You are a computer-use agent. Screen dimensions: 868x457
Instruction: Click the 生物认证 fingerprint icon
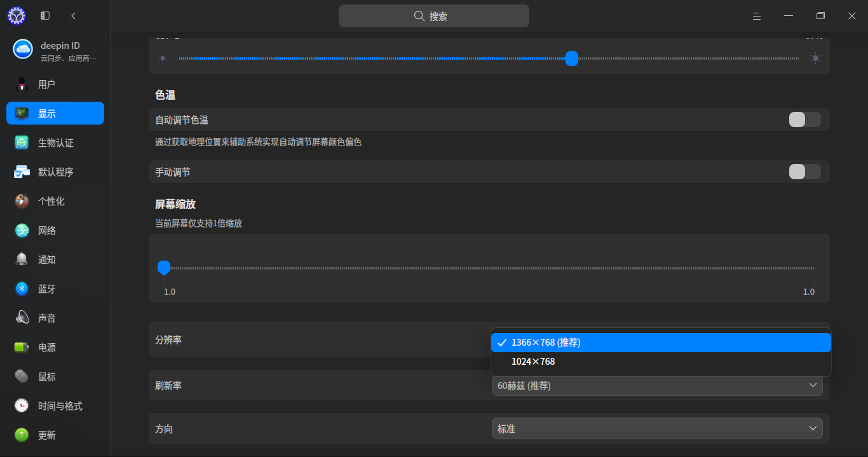22,143
